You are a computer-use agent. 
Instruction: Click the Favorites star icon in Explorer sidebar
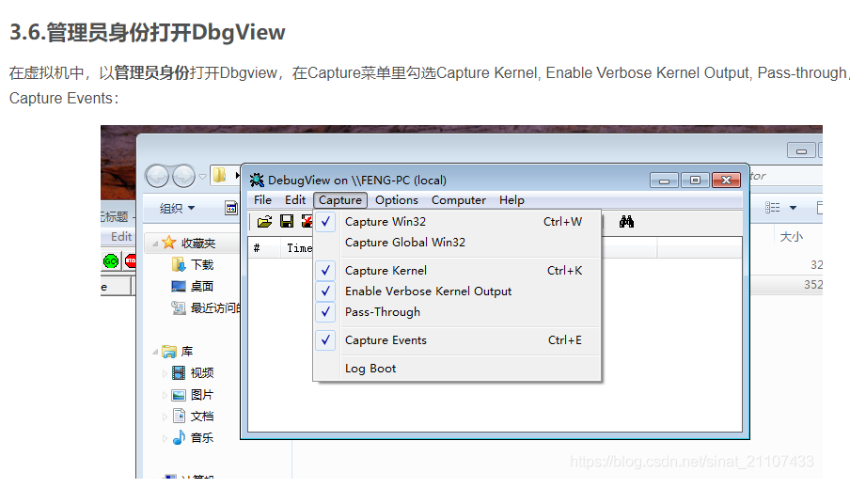click(x=169, y=243)
